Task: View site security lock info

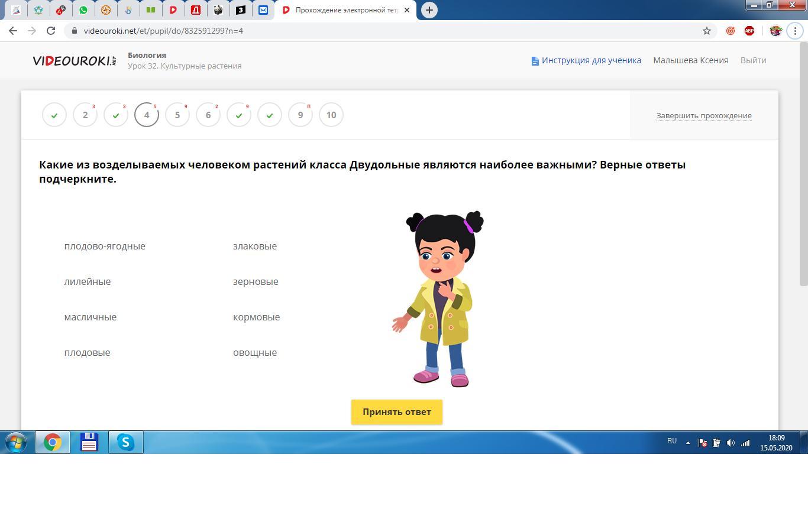Action: point(74,31)
